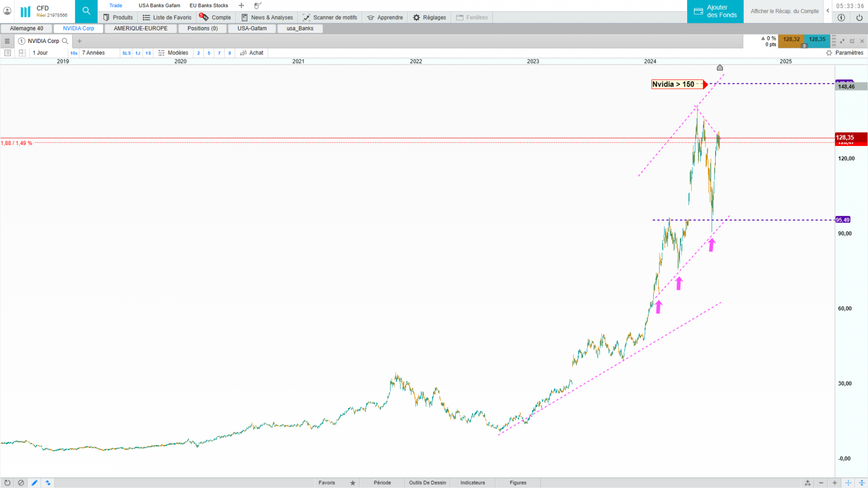Select the NVIDIA Corp window tab

[79, 28]
